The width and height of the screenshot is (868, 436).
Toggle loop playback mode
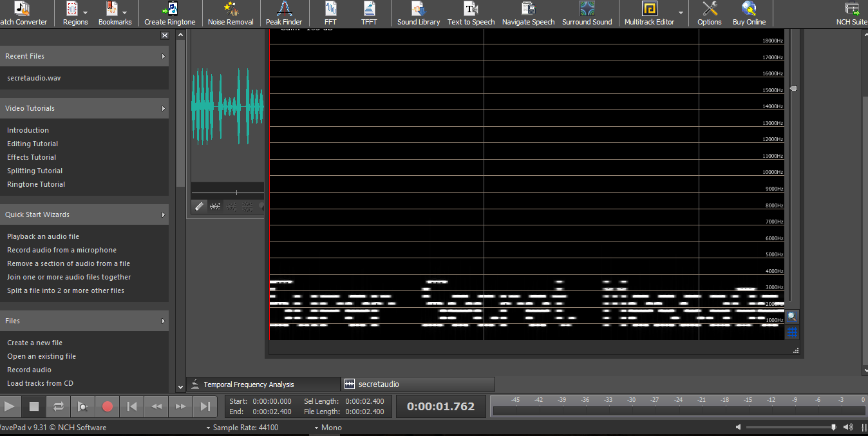click(x=59, y=406)
